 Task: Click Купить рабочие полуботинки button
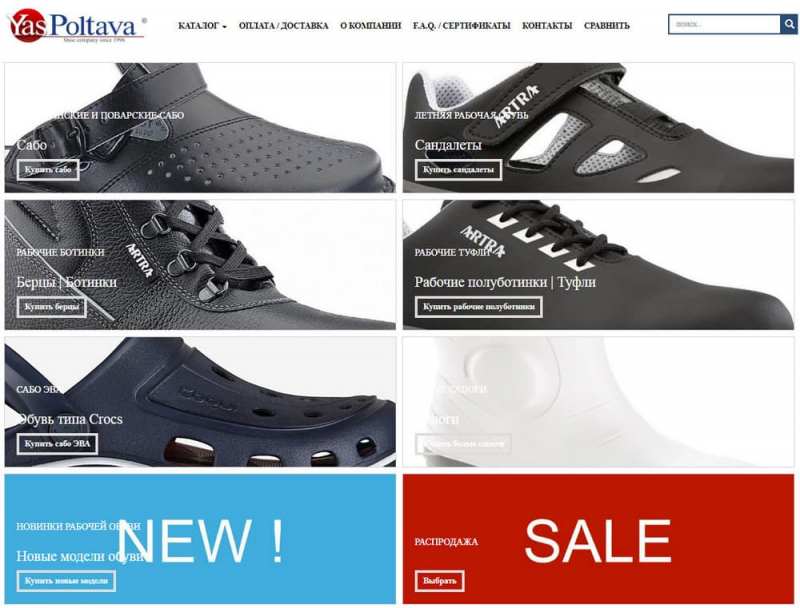tap(479, 307)
